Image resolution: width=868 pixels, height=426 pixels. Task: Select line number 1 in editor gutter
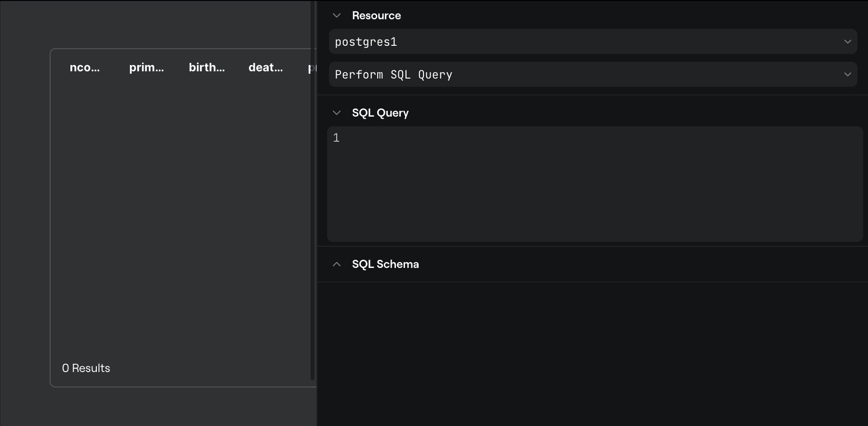click(336, 138)
